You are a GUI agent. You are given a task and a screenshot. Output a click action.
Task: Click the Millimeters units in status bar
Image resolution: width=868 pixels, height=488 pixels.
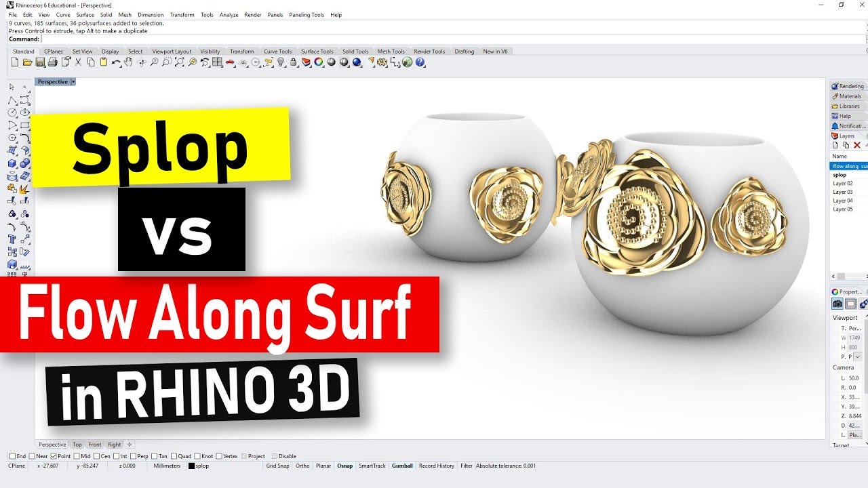167,466
